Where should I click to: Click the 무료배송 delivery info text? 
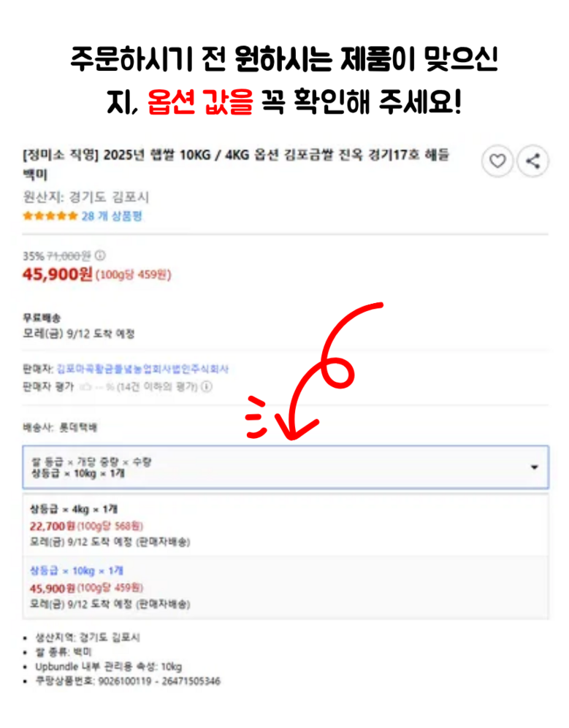[x=42, y=318]
